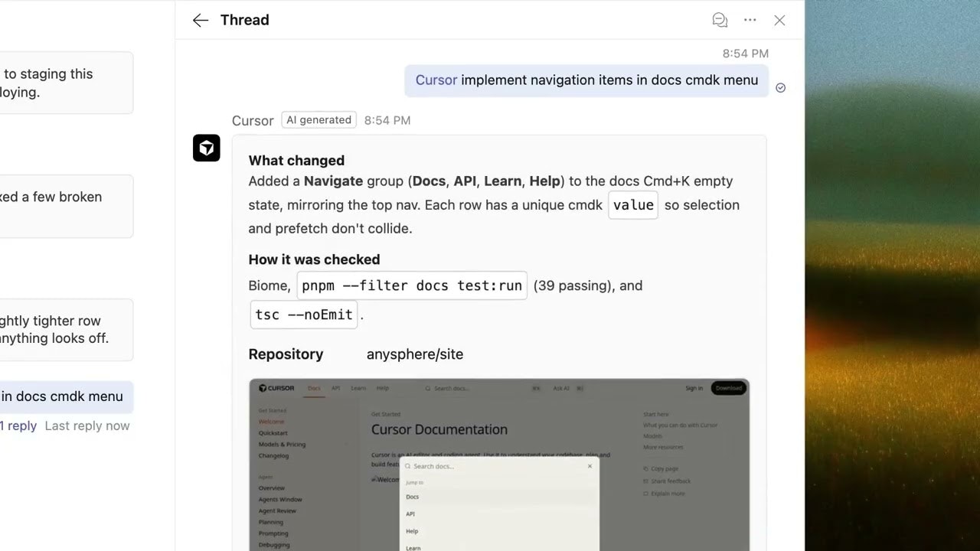Viewport: 980px width, 551px height.
Task: Click the 'Thread' panel title
Action: 245,21
